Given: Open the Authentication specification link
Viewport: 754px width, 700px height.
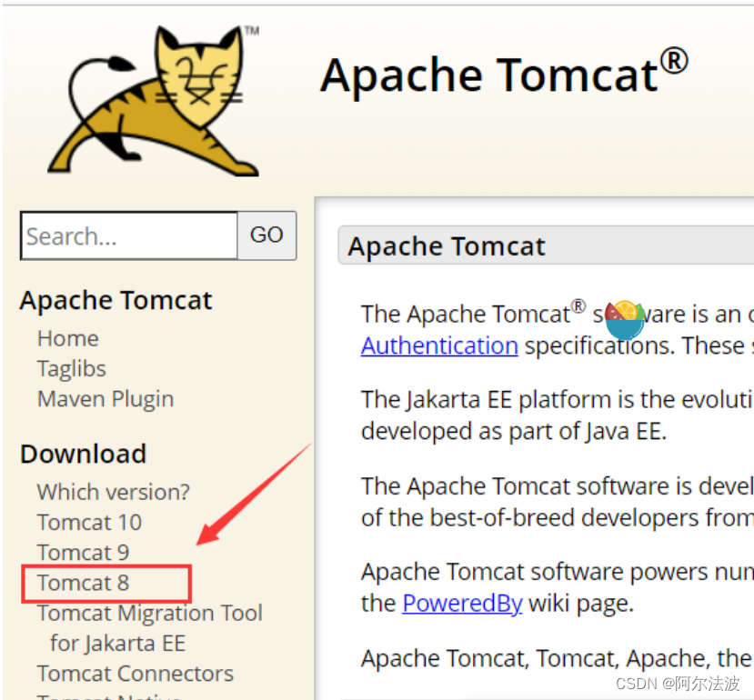Looking at the screenshot, I should point(439,345).
